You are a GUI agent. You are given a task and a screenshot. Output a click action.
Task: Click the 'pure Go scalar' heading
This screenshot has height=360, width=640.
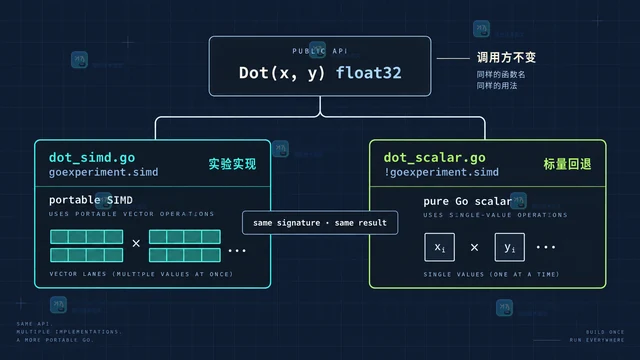pos(467,201)
